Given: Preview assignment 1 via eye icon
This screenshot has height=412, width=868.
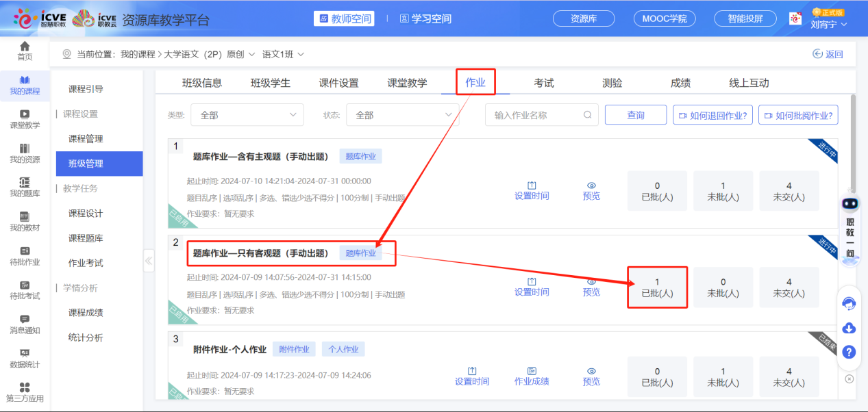Looking at the screenshot, I should (591, 185).
